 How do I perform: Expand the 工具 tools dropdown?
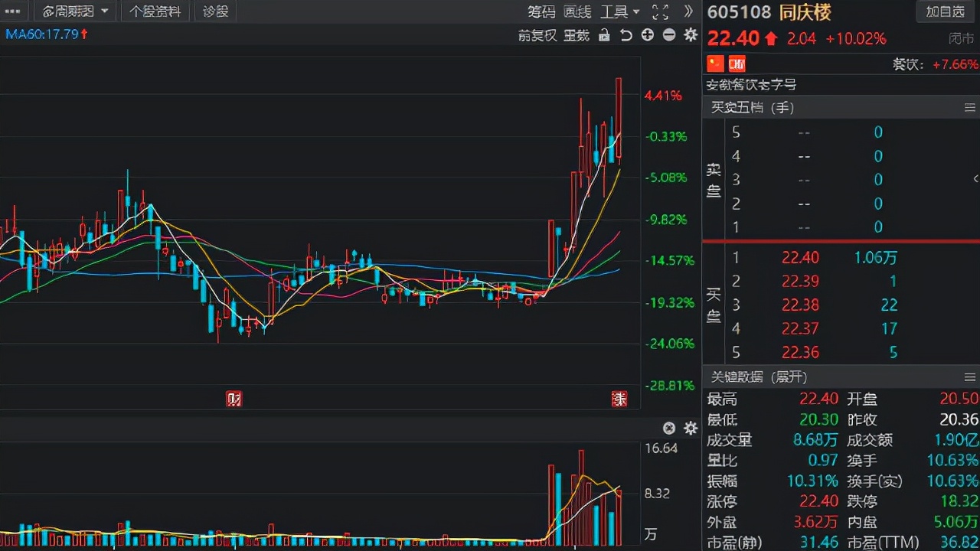[x=619, y=11]
